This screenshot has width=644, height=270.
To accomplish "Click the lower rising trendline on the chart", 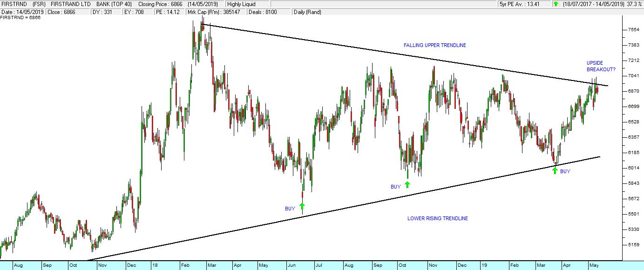I will (344, 209).
